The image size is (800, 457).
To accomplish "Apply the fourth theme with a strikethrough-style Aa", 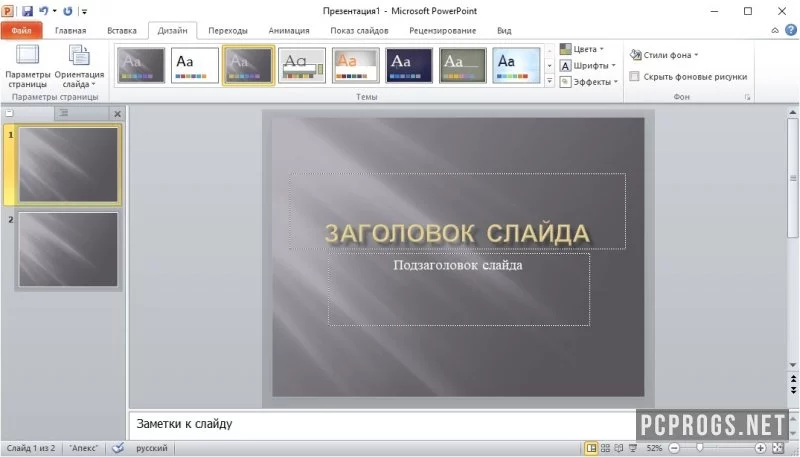I will coord(302,65).
